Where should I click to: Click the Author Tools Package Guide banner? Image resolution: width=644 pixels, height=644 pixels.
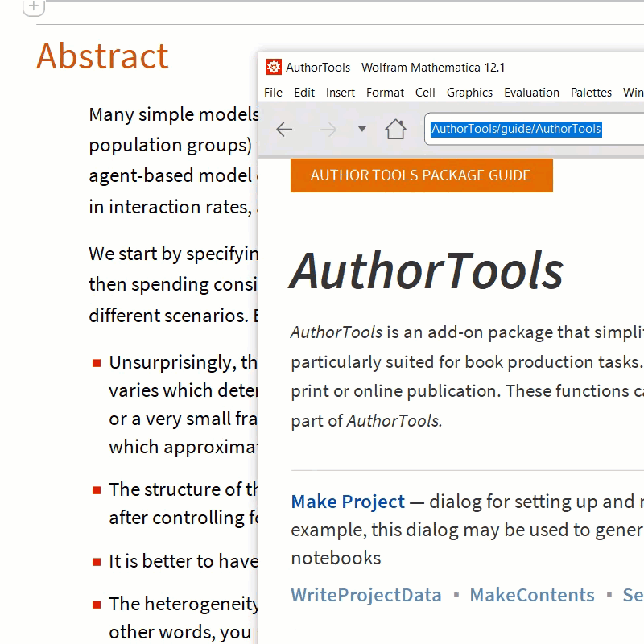(x=421, y=175)
